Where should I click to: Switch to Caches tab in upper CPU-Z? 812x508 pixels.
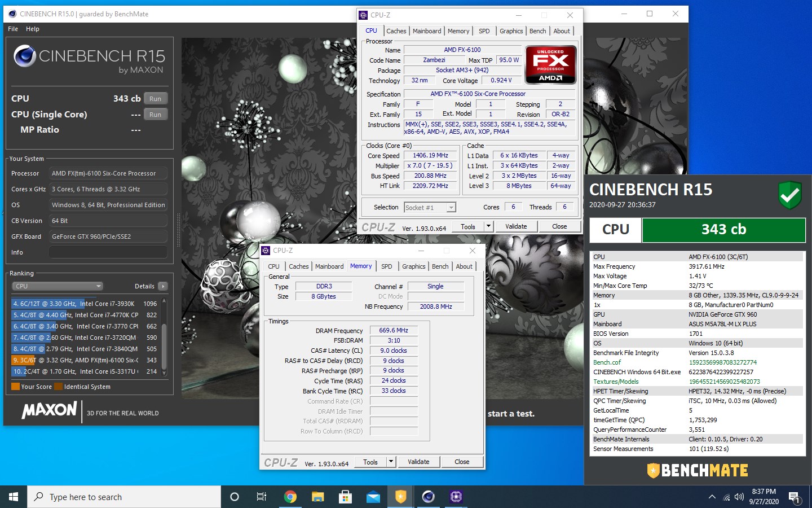(x=396, y=31)
